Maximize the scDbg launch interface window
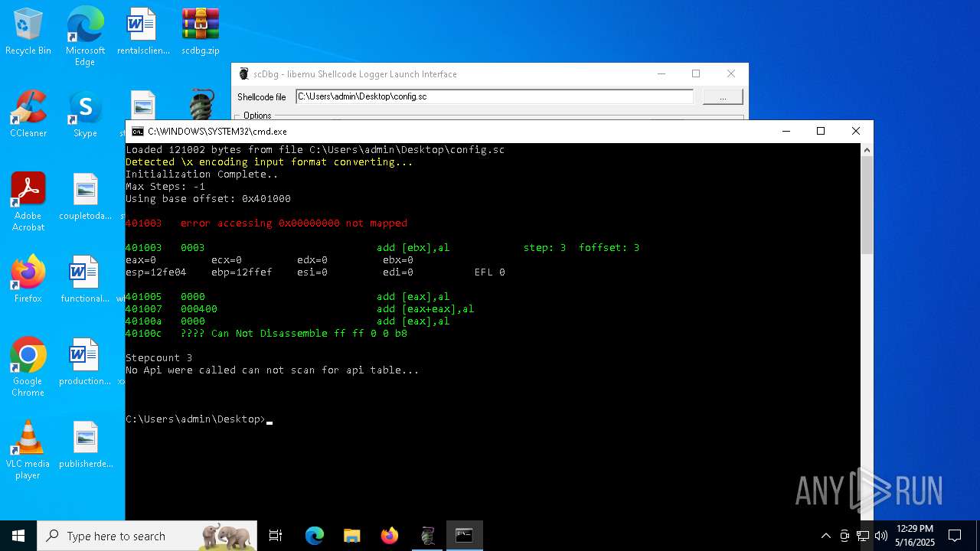Screen dimensions: 980x551 pyautogui.click(x=696, y=74)
